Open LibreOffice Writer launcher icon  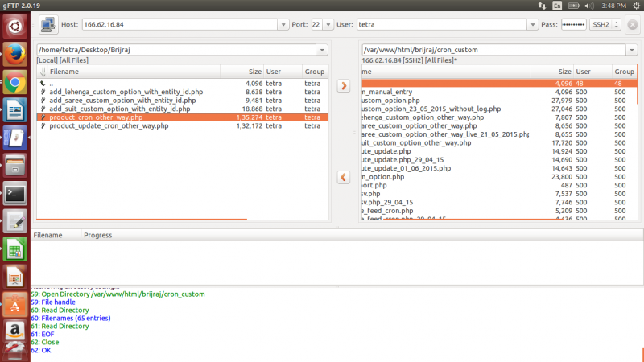14,110
